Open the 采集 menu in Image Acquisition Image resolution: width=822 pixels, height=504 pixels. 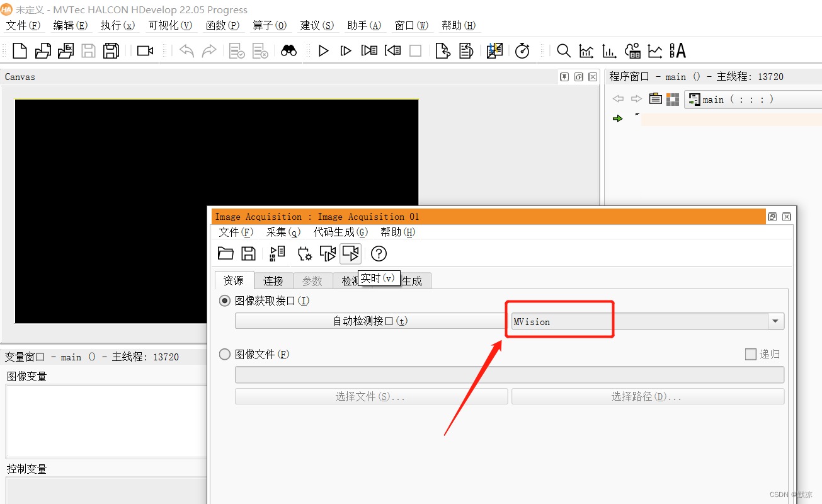pyautogui.click(x=283, y=232)
